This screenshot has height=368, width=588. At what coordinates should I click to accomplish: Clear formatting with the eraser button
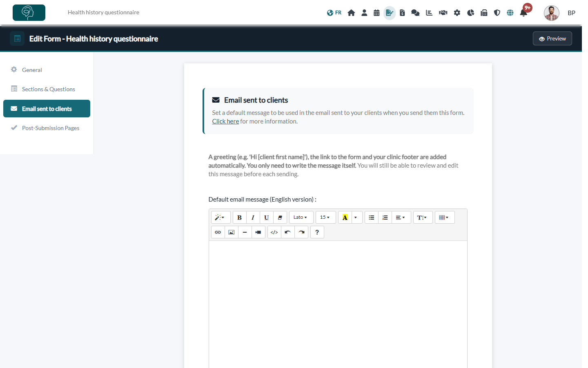click(280, 218)
